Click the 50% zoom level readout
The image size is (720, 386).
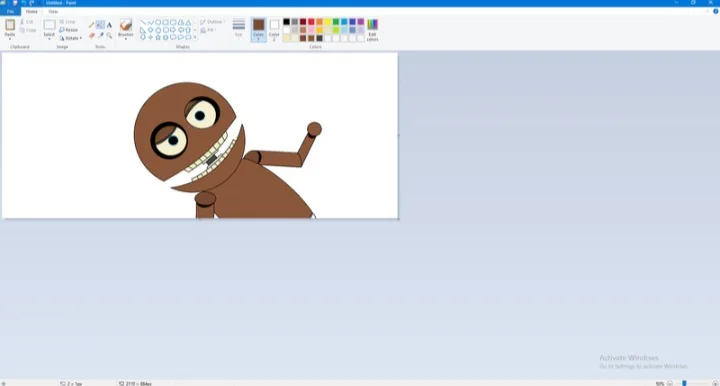point(660,383)
